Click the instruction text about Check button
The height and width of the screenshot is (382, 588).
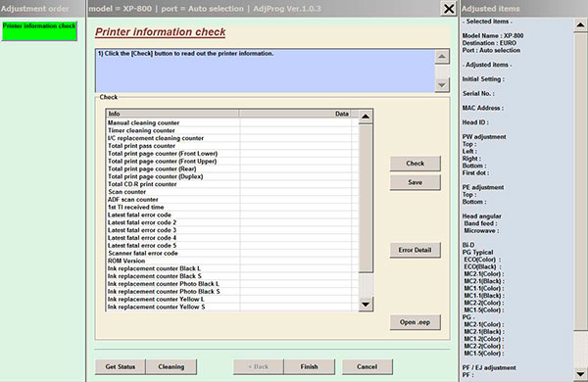coord(185,54)
